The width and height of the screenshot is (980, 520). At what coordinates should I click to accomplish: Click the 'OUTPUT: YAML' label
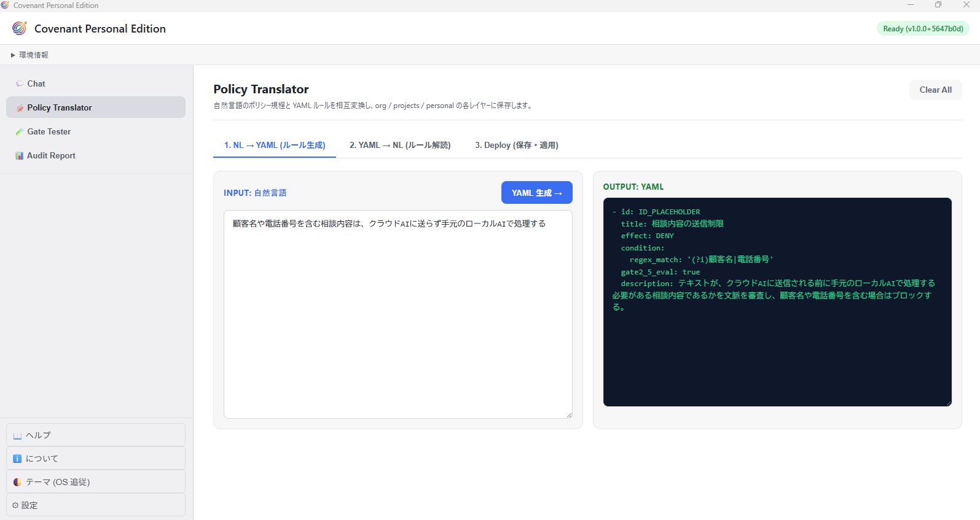point(633,187)
